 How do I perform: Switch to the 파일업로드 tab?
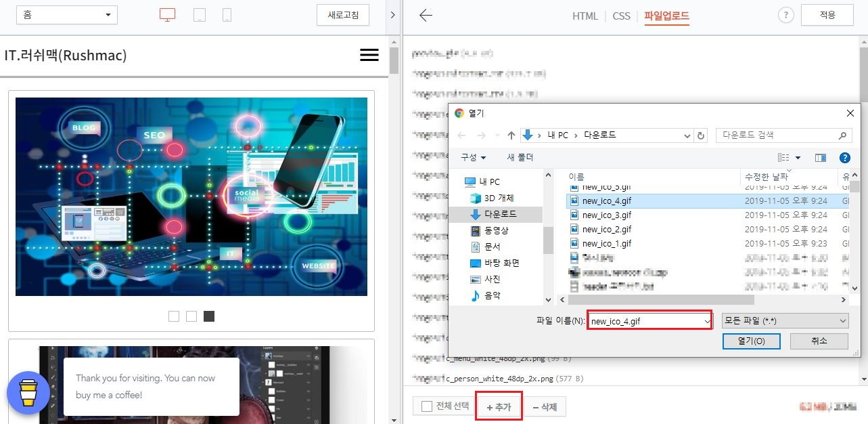pos(666,16)
